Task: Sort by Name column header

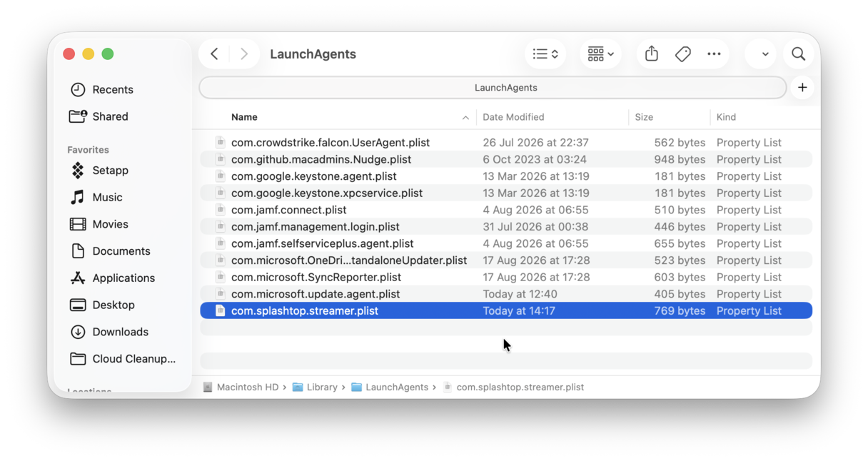Action: click(244, 117)
